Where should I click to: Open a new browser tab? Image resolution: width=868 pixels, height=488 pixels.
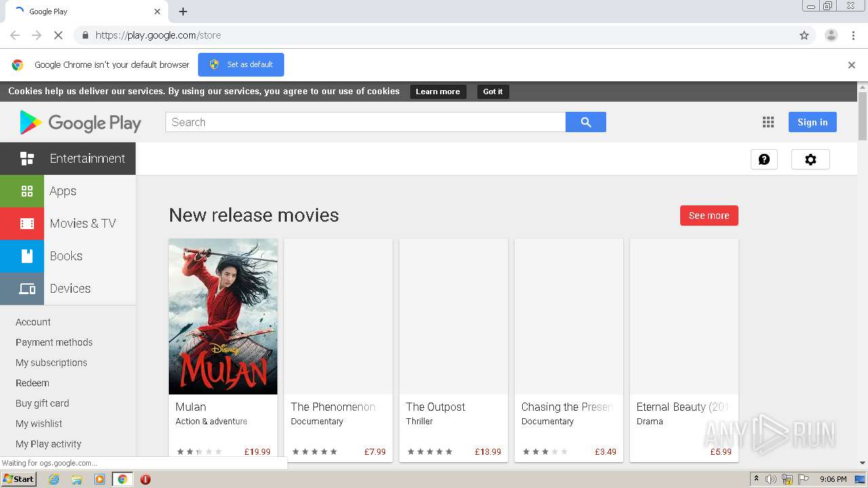pyautogui.click(x=183, y=12)
